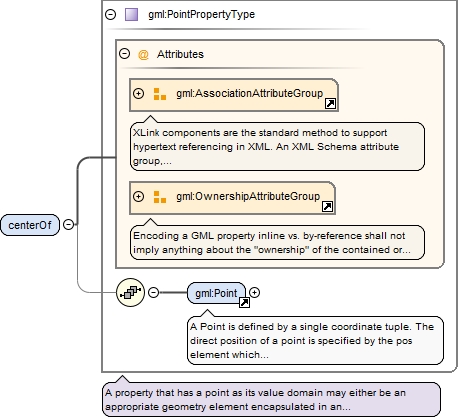Click the OwnershipAttributeGroup orange blocks icon
The image size is (459, 420).
(x=160, y=197)
